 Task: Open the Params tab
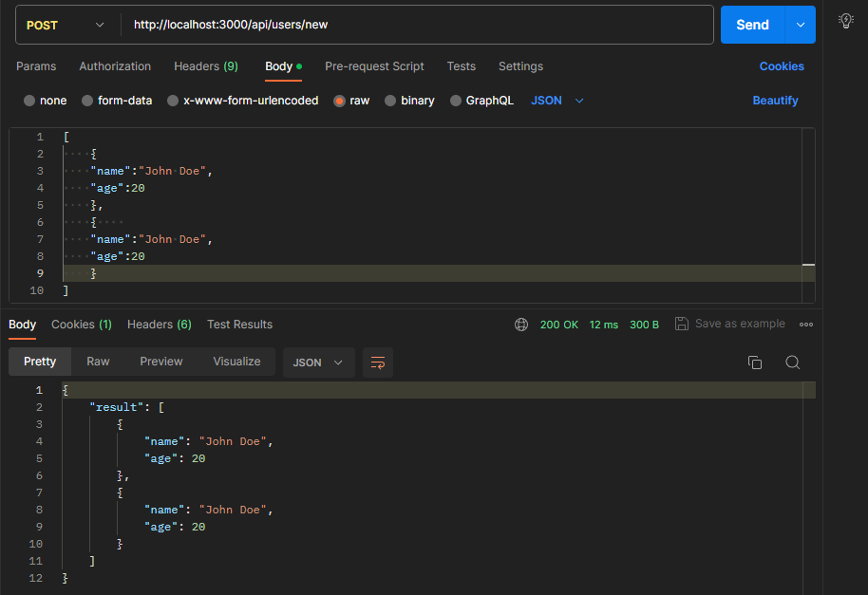[36, 66]
